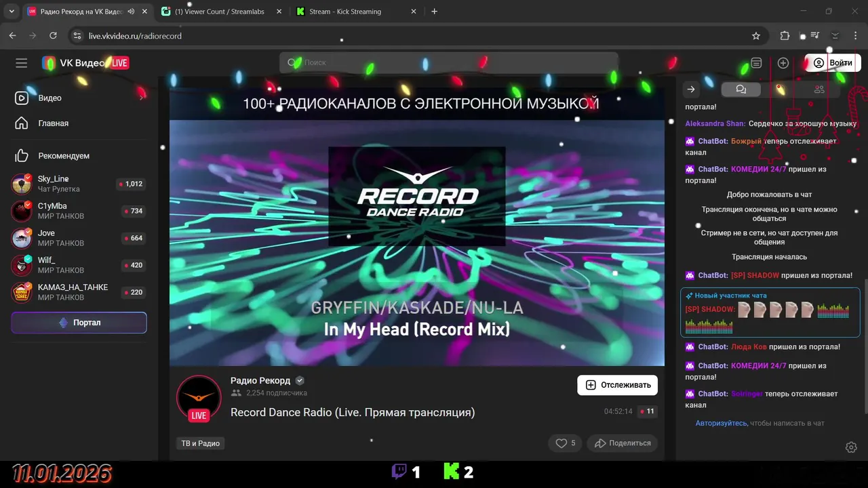The image size is (868, 488).
Task: Open the Видео section icon
Action: (x=22, y=98)
